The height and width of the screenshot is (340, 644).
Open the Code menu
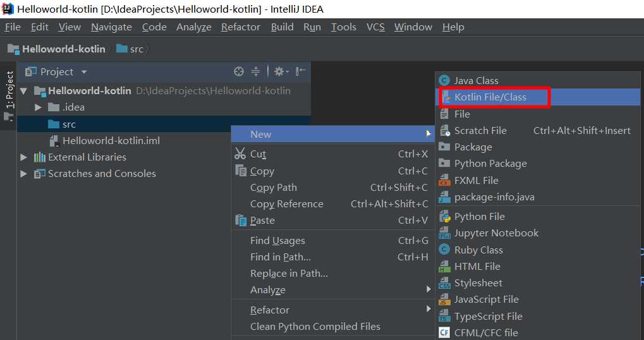(x=154, y=27)
